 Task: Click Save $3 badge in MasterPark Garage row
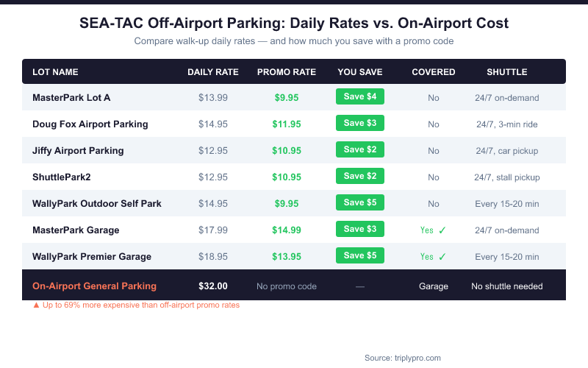pos(360,229)
